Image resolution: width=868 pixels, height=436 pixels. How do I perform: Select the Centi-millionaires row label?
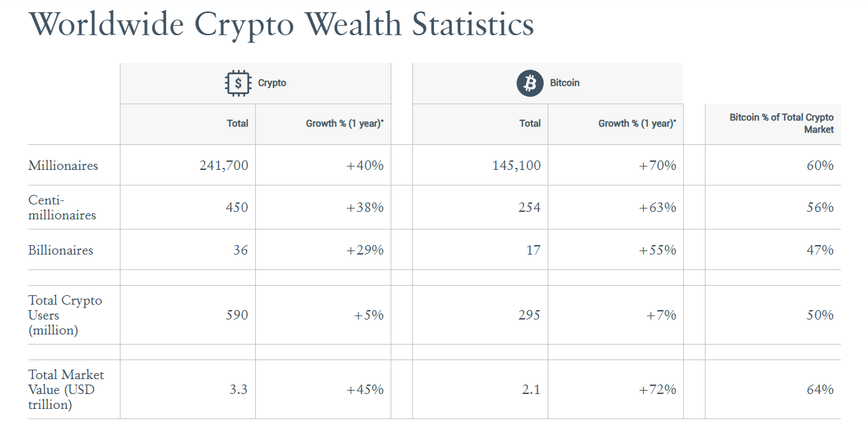point(62,208)
